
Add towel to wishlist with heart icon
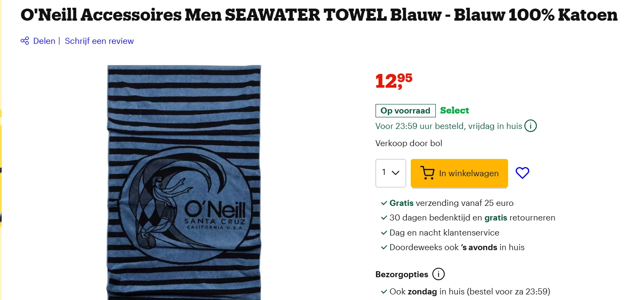click(x=522, y=173)
